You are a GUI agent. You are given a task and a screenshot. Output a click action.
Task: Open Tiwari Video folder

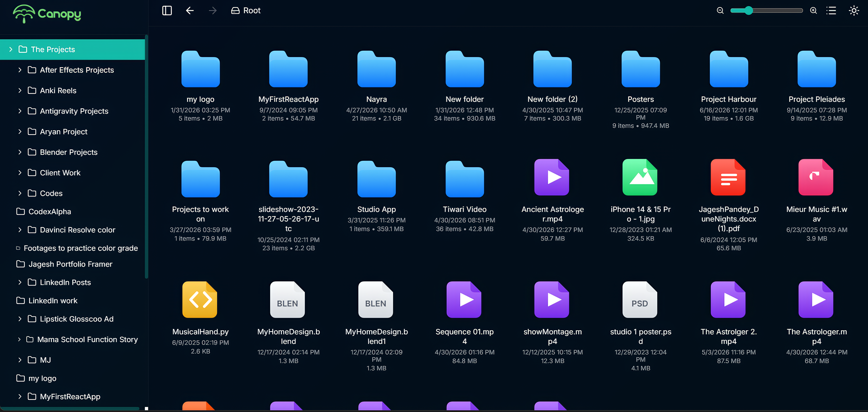coord(465,179)
